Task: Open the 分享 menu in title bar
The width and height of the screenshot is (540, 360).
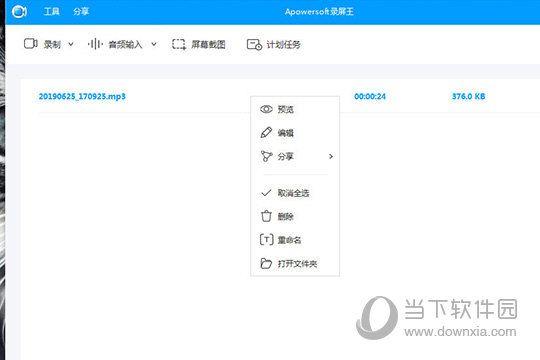Action: coord(81,12)
